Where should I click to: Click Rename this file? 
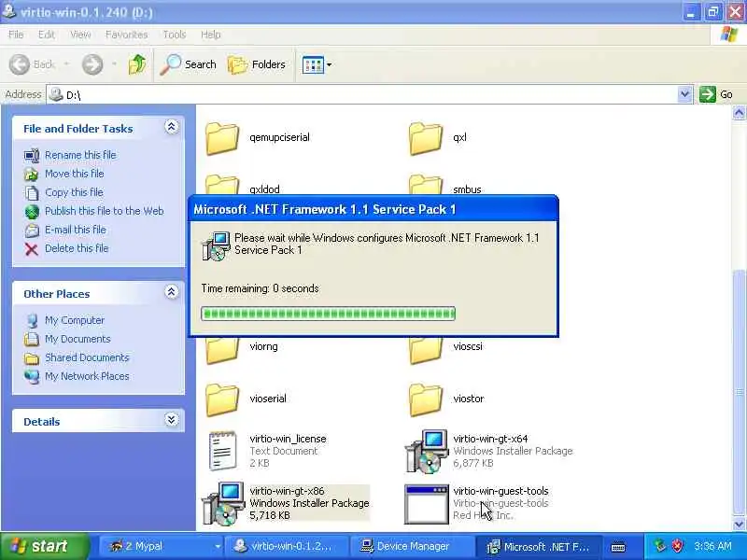click(x=80, y=155)
